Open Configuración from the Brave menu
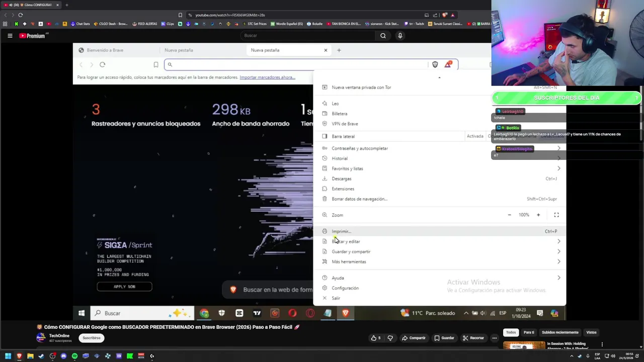This screenshot has width=644, height=362. pyautogui.click(x=440, y=288)
